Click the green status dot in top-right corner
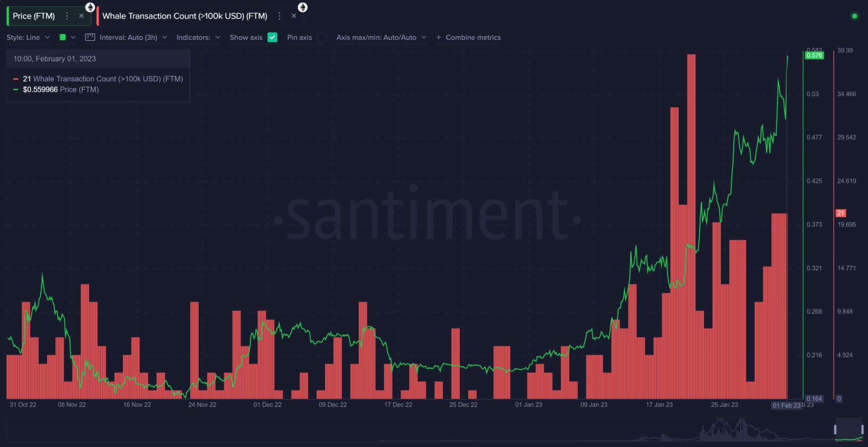The width and height of the screenshot is (868, 447). [855, 16]
